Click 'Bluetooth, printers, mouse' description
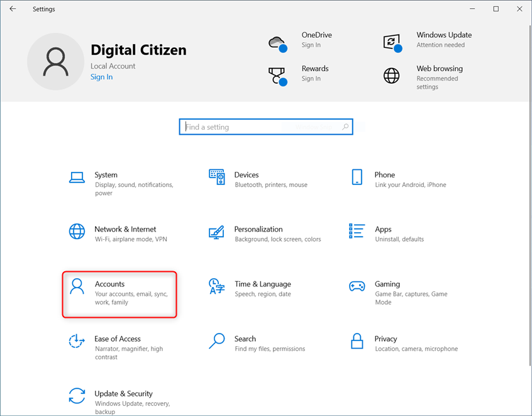 [x=271, y=185]
